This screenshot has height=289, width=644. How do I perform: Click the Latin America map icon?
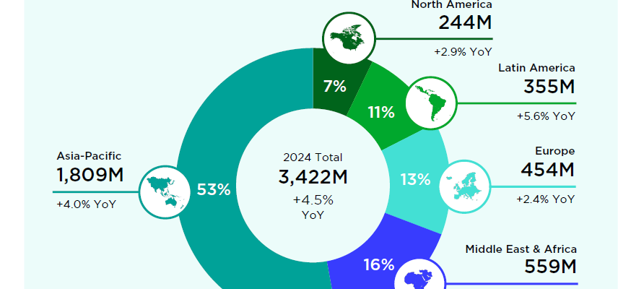point(431,103)
